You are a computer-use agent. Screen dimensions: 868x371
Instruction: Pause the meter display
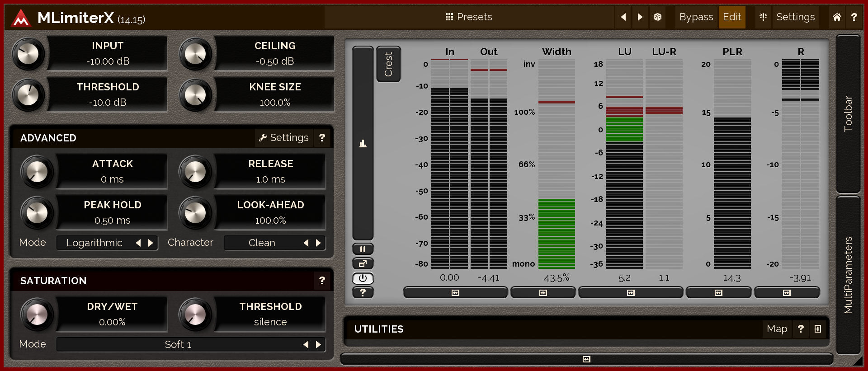click(363, 249)
